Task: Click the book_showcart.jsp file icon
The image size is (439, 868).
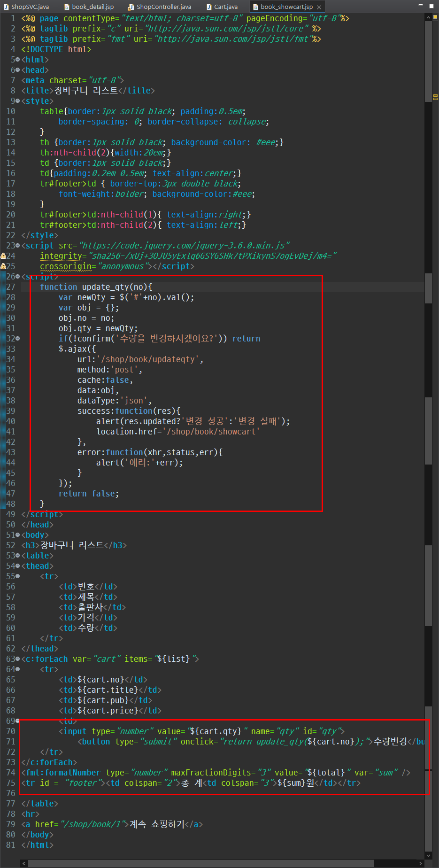Action: pyautogui.click(x=255, y=7)
